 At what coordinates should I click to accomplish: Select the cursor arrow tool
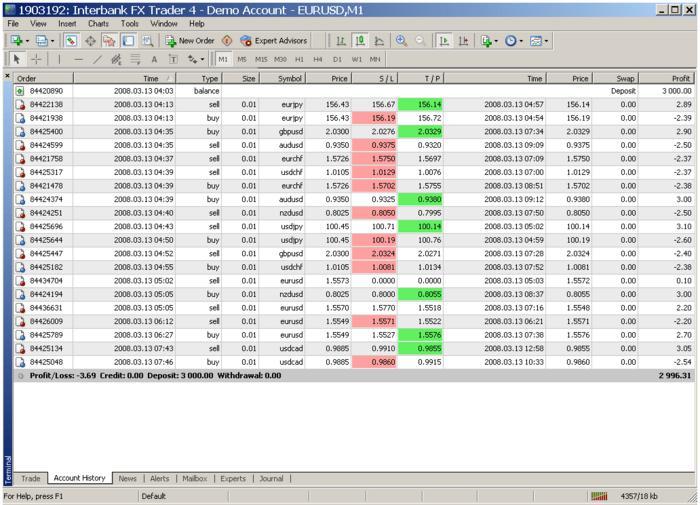click(17, 59)
